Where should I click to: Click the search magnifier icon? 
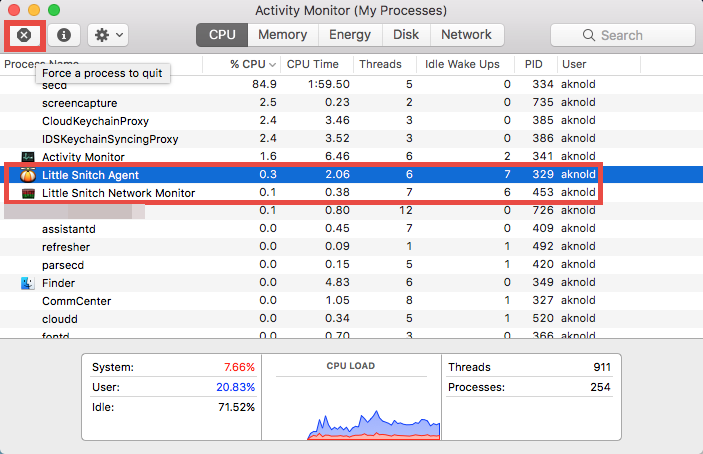point(589,35)
